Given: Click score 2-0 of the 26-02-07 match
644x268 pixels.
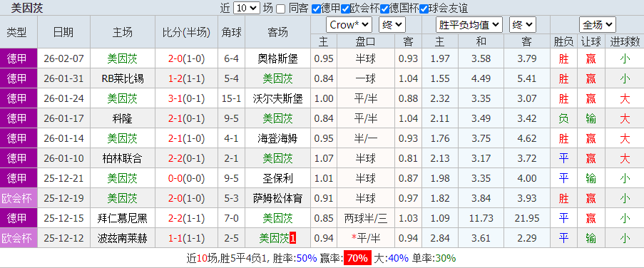Looking at the screenshot, I should click(x=175, y=59).
